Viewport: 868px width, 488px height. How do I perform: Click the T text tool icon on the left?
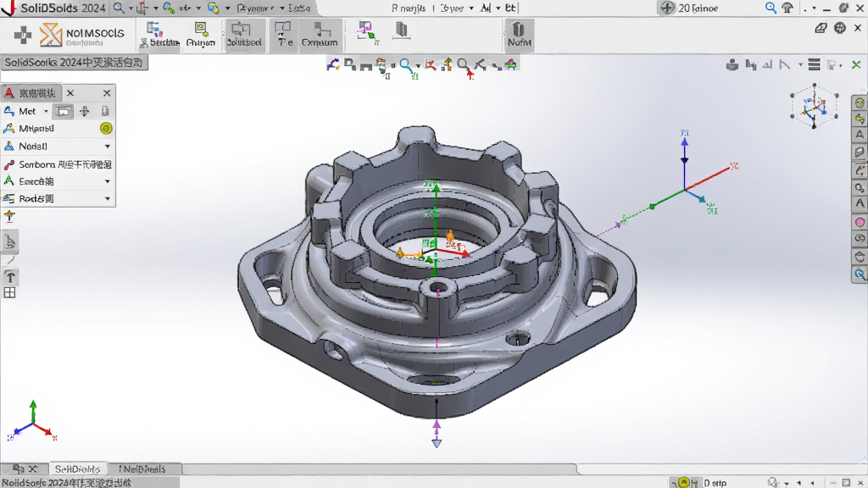click(10, 277)
